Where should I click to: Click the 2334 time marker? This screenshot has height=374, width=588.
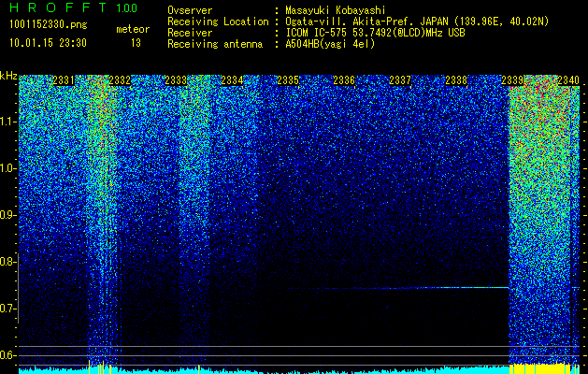pyautogui.click(x=232, y=80)
